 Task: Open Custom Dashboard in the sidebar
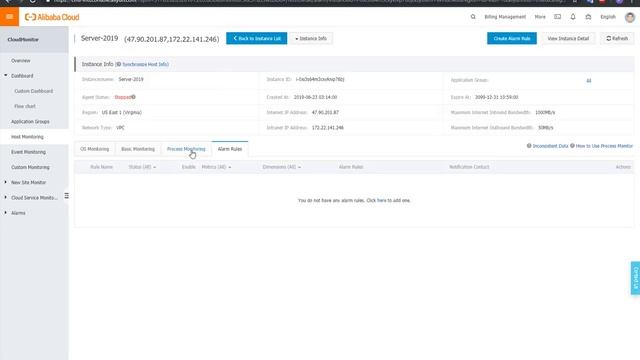33,91
